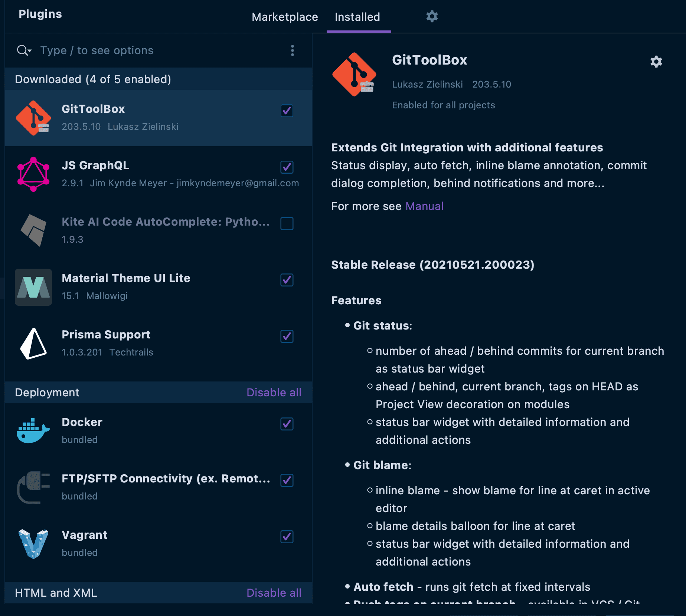Click the FTP/SFTP Connectivity plug icon
This screenshot has height=616, width=686.
click(x=33, y=488)
